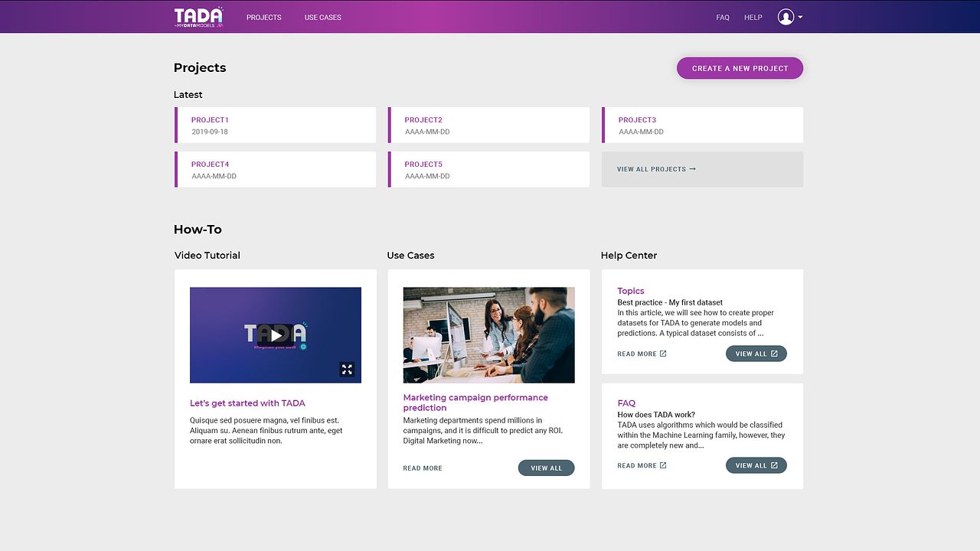Click View All Projects arrow tile
Image resolution: width=980 pixels, height=551 pixels.
(x=702, y=169)
